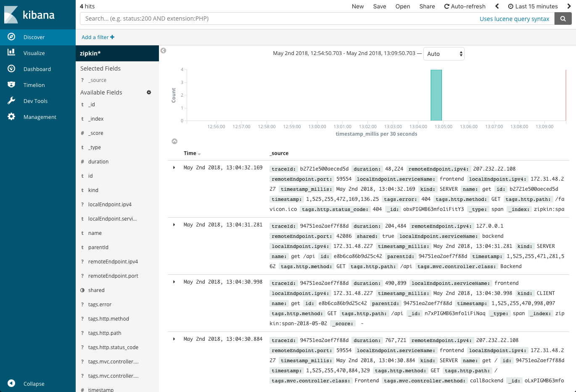576x392 pixels.
Task: Go to Dashboard in the sidebar
Action: pyautogui.click(x=37, y=69)
